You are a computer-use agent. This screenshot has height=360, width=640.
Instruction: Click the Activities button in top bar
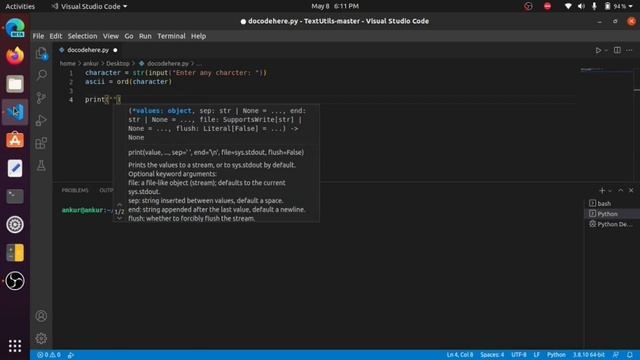point(20,6)
